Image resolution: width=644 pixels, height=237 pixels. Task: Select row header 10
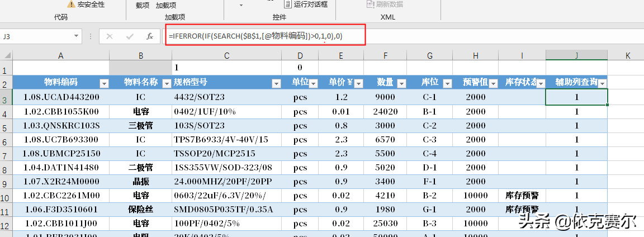coord(6,195)
